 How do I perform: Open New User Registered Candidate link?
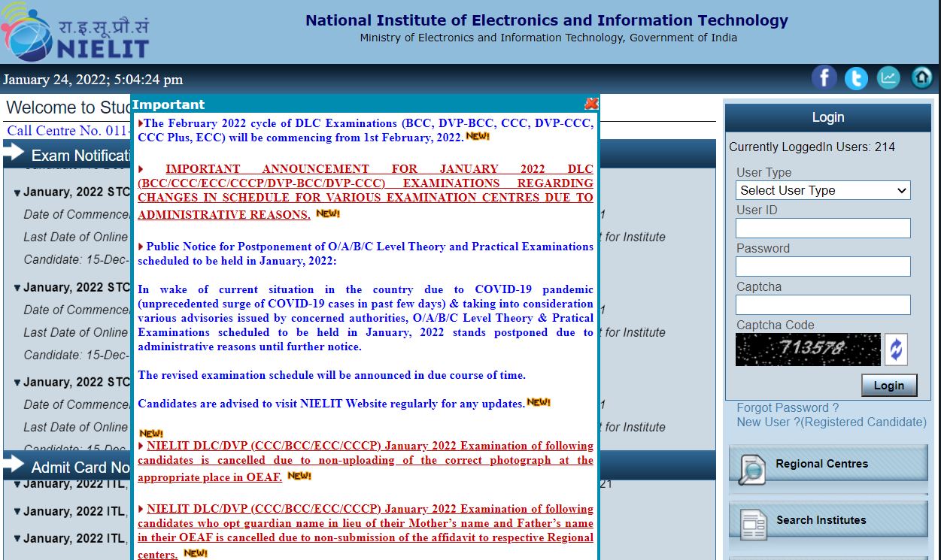tap(831, 422)
